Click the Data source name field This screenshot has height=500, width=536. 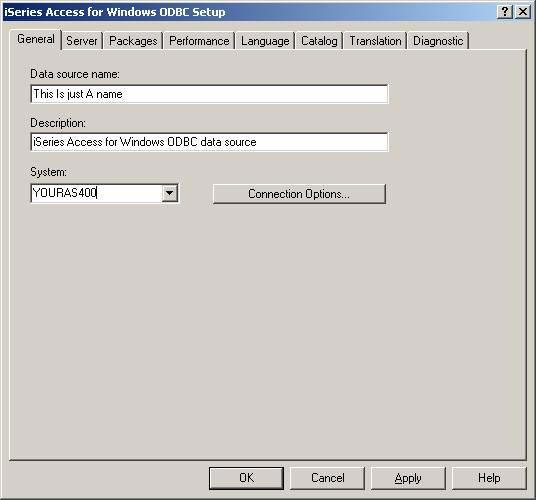(x=209, y=94)
